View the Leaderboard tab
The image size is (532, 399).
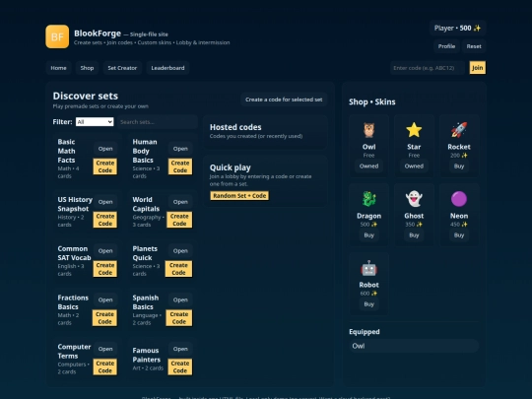tap(167, 68)
